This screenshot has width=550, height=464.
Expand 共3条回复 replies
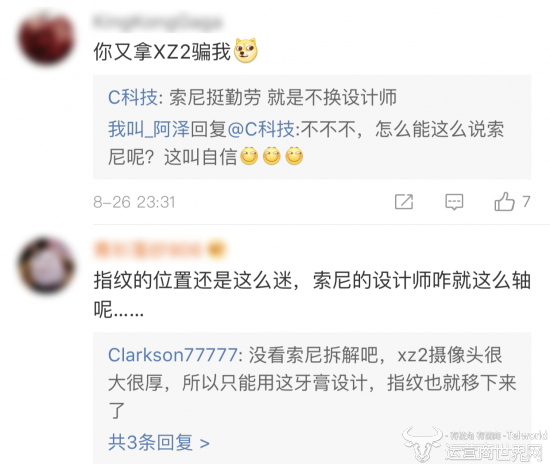click(159, 442)
